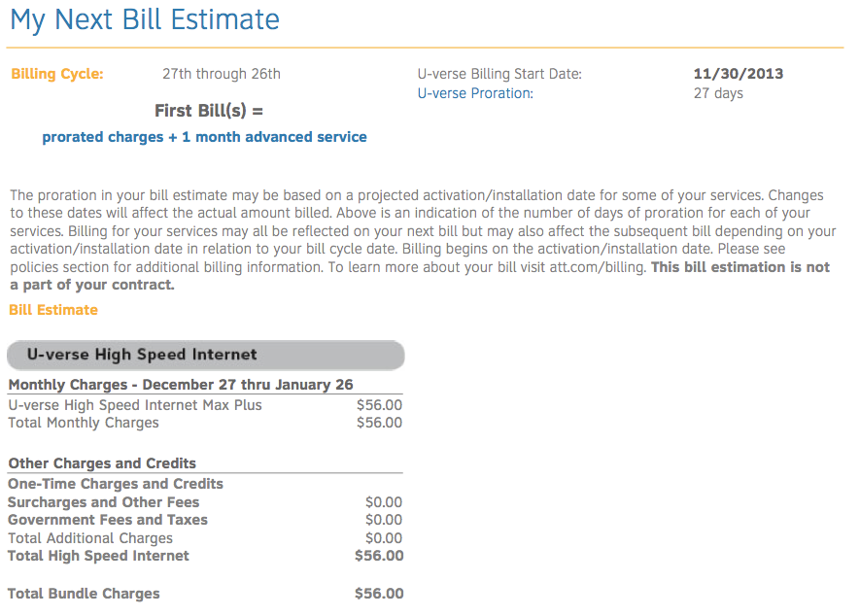
Task: Click the prorated charges advanced service text
Action: click(x=205, y=137)
